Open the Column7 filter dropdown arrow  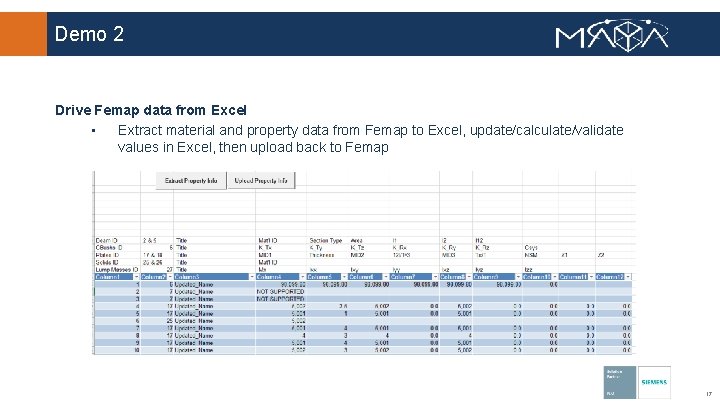click(435, 277)
